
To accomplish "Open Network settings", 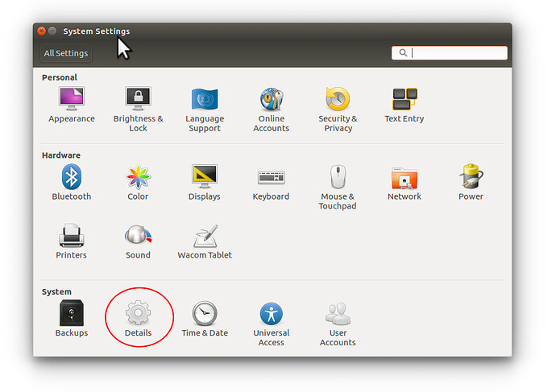I will (405, 183).
